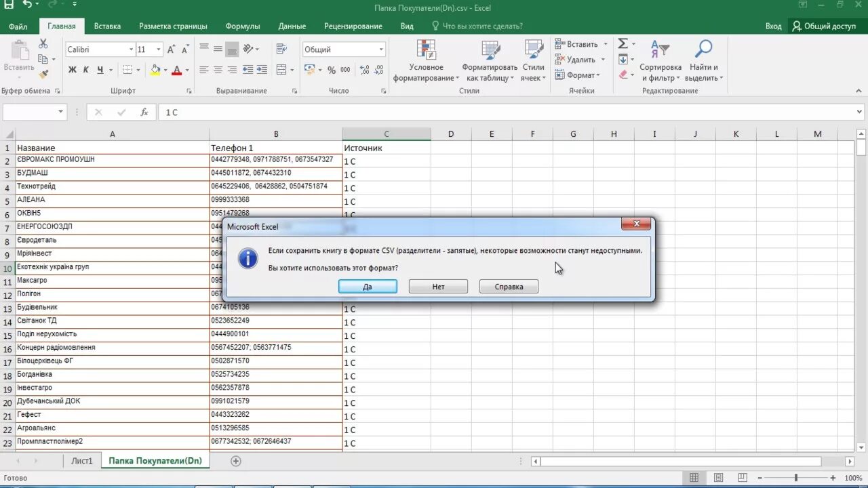Switch to the Вставка tab
This screenshot has width=868, height=488.
[x=107, y=26]
